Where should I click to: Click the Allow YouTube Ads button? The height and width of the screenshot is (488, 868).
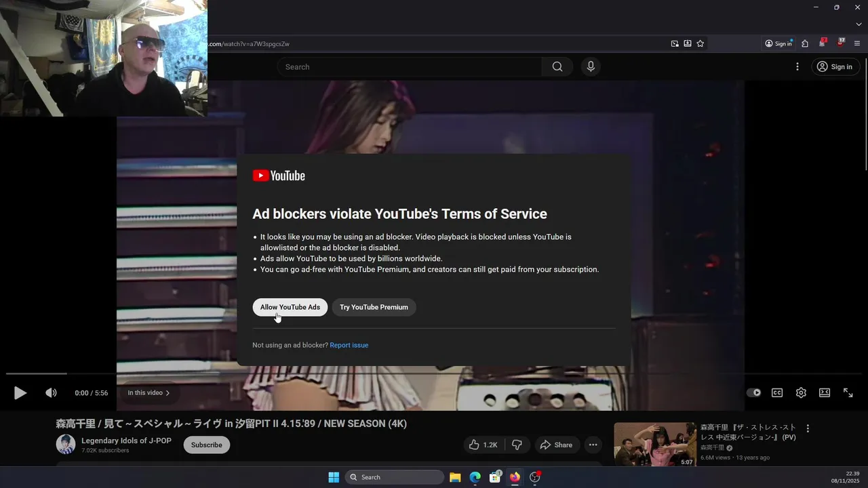[290, 307]
